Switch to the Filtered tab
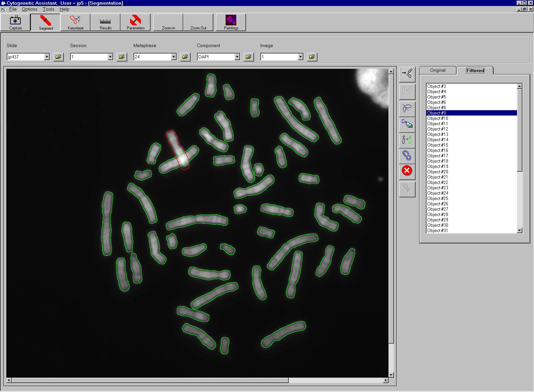534x392 pixels. pos(475,70)
